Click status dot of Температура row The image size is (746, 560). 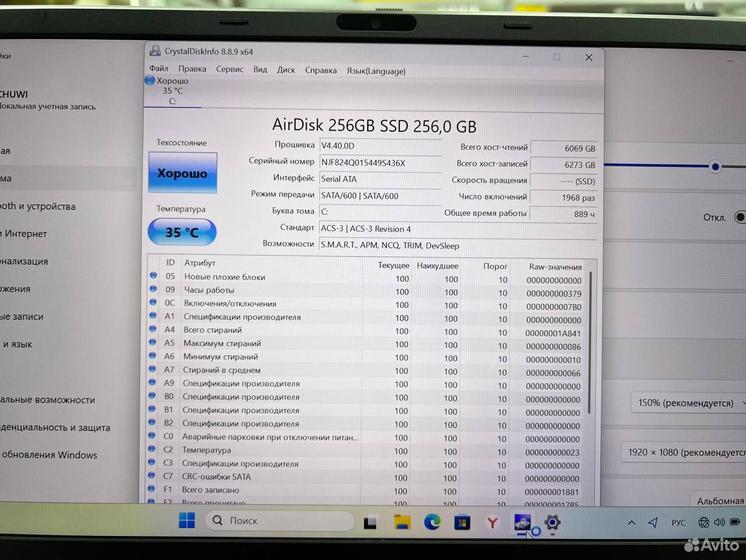click(152, 449)
